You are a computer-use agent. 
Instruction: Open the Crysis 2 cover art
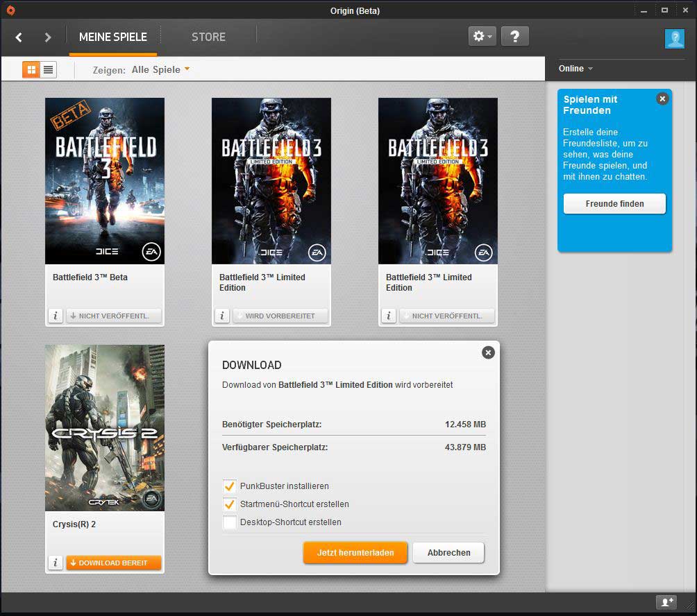click(105, 428)
